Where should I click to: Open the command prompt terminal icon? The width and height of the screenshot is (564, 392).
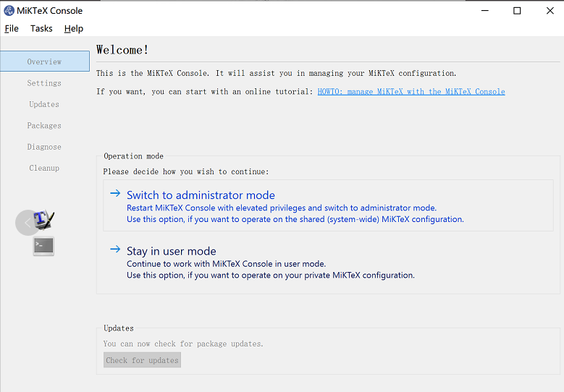tap(43, 246)
